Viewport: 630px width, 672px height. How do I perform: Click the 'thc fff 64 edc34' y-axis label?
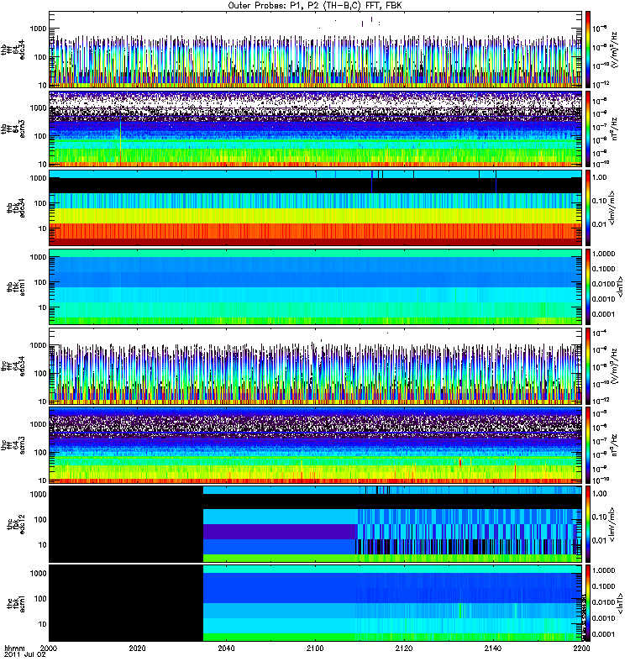pos(13,366)
